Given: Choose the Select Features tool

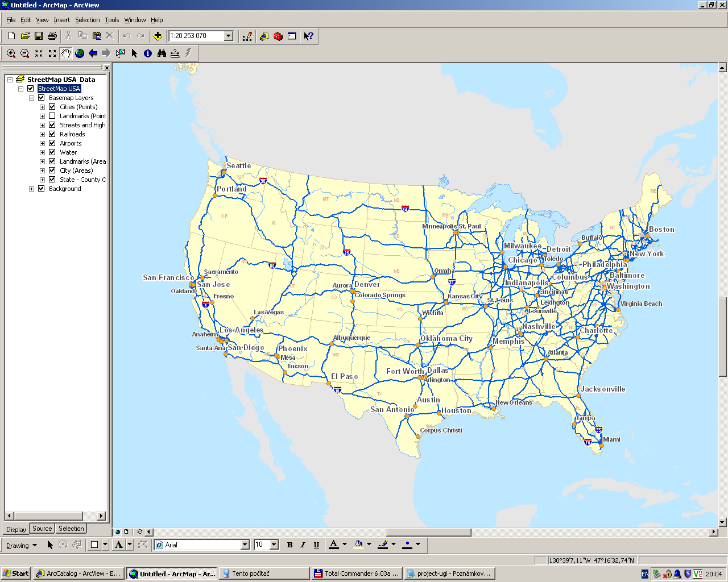Looking at the screenshot, I should [121, 53].
